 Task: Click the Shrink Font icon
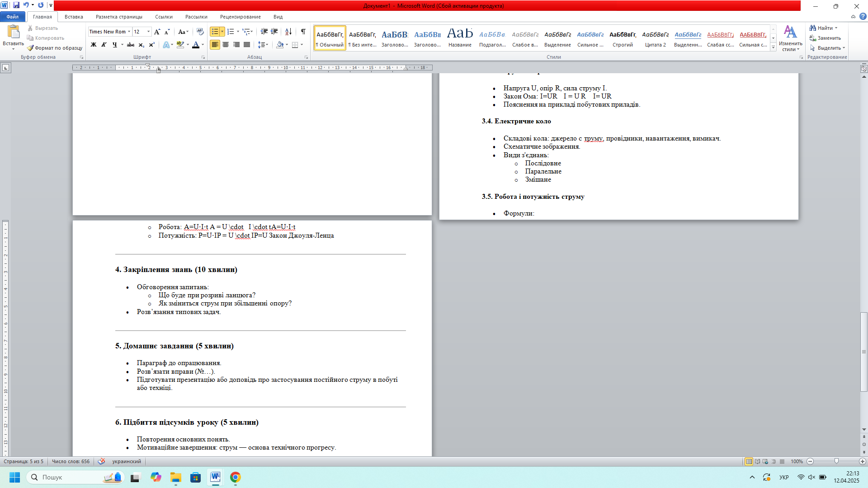click(x=167, y=32)
